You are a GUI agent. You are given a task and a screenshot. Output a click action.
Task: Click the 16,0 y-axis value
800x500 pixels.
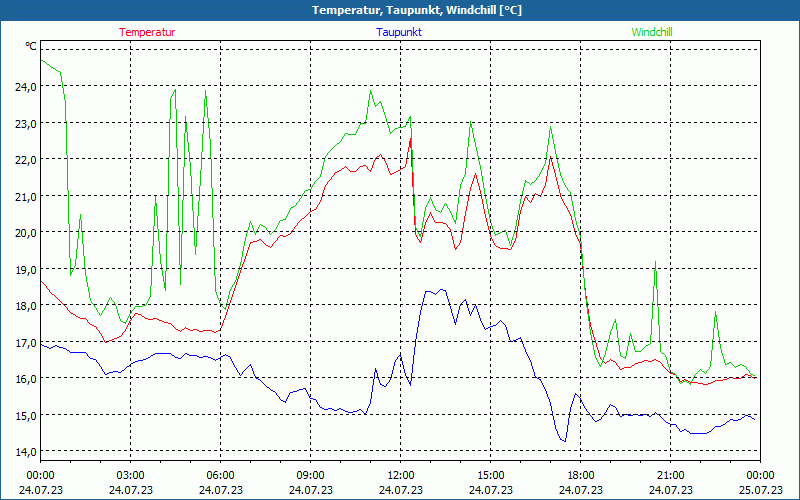tap(26, 379)
